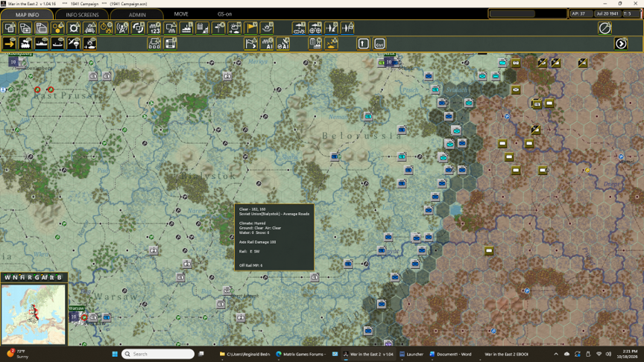
Task: Switch to Document1 - Word in taskbar
Action: tap(450, 354)
